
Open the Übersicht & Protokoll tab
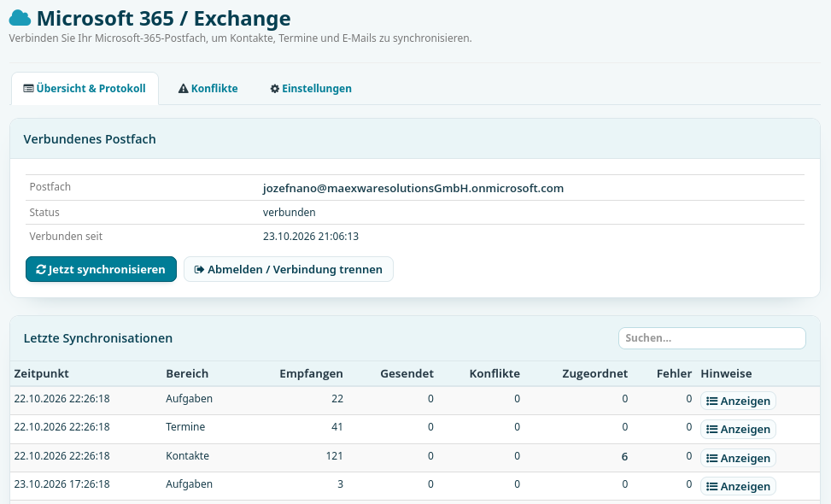85,89
